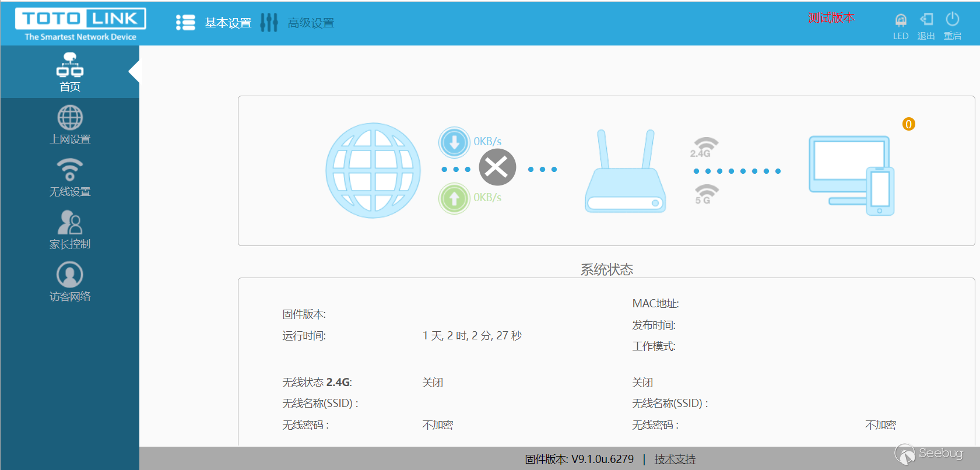
Task: Click the upload speed arrow icon
Action: tap(454, 198)
